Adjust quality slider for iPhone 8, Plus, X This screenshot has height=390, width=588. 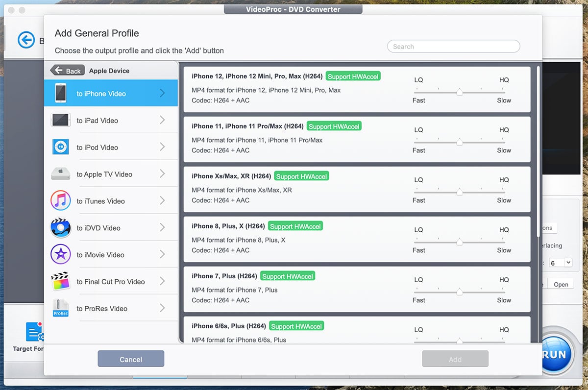click(460, 242)
